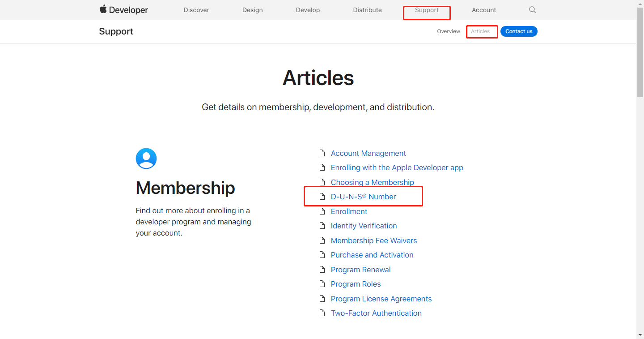Click document icon beside Two-Factor Authentication
Image resolution: width=644 pixels, height=339 pixels.
click(322, 313)
